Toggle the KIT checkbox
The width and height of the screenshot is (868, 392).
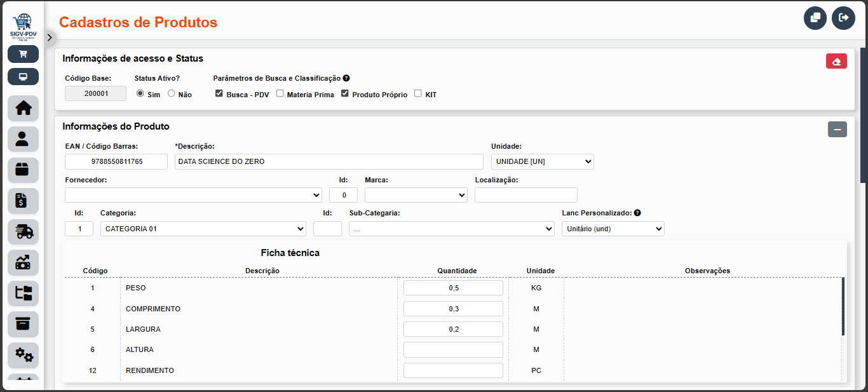click(x=418, y=93)
